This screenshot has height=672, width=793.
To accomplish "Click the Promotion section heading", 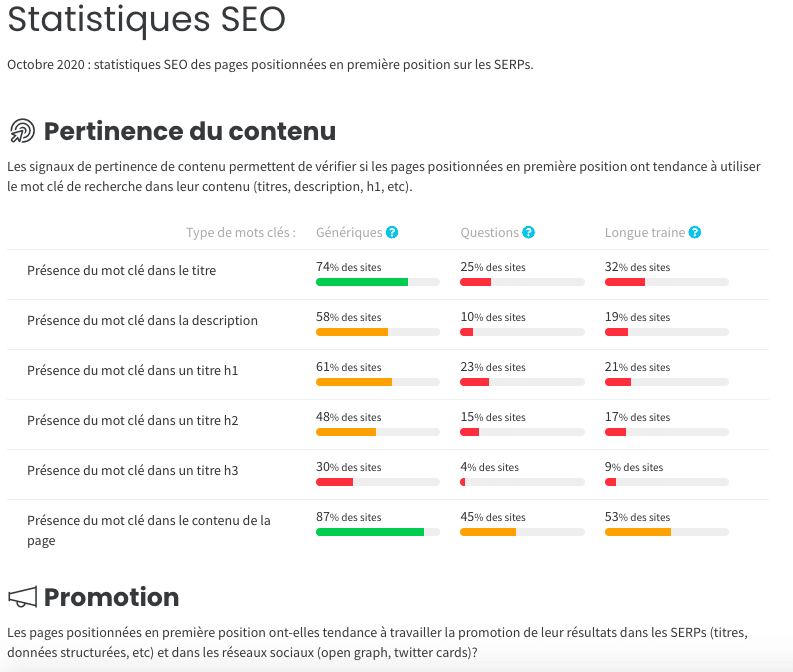I will click(111, 598).
